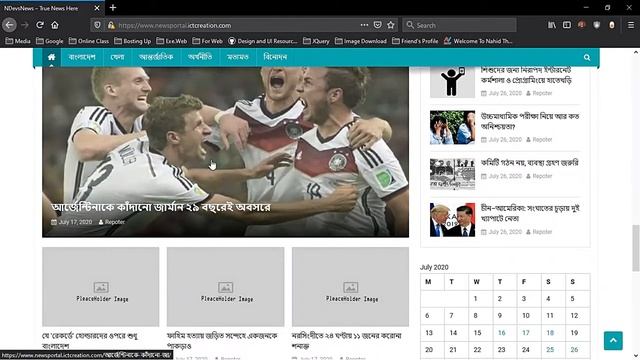Select the বিনোদন menu item
640x360 pixels.
click(275, 57)
